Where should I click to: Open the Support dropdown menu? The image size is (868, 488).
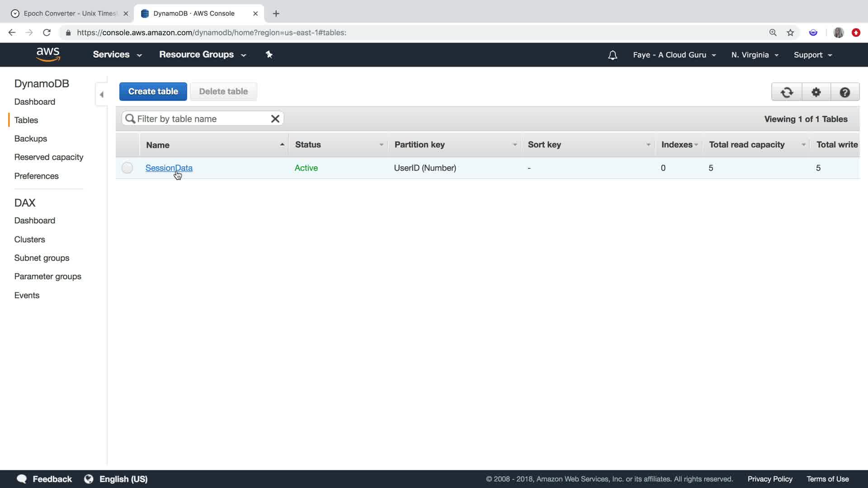pos(812,55)
